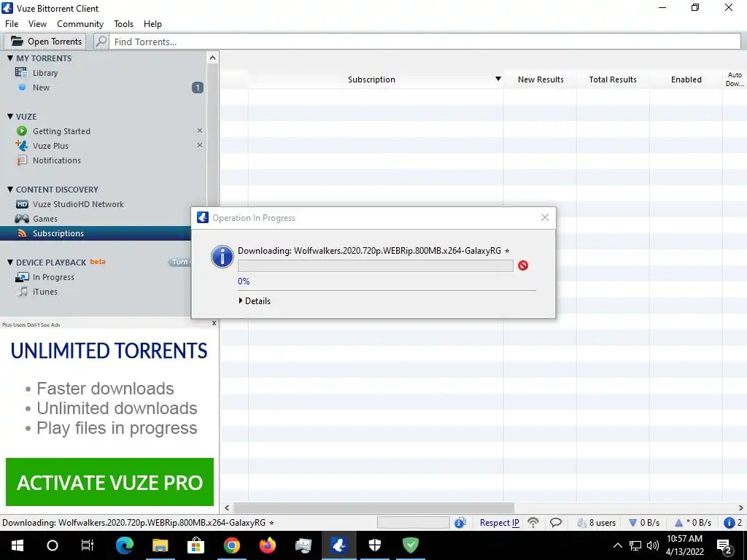Click the upload speed indicator
747x560 pixels.
pos(693,523)
